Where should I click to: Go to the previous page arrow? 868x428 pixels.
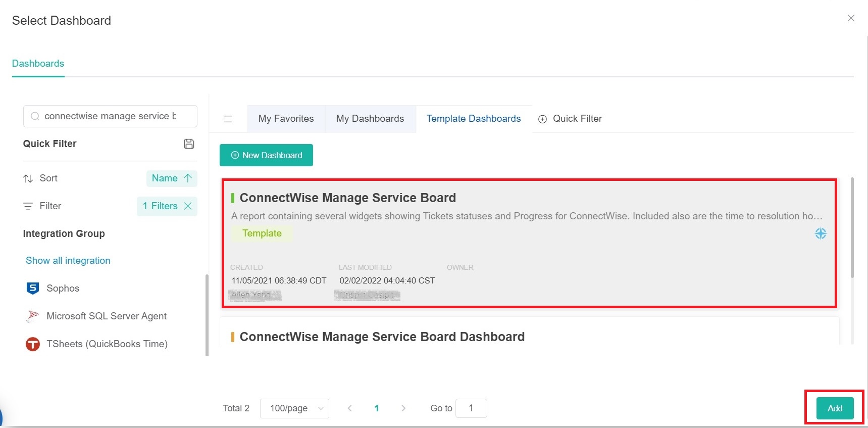[x=349, y=408]
